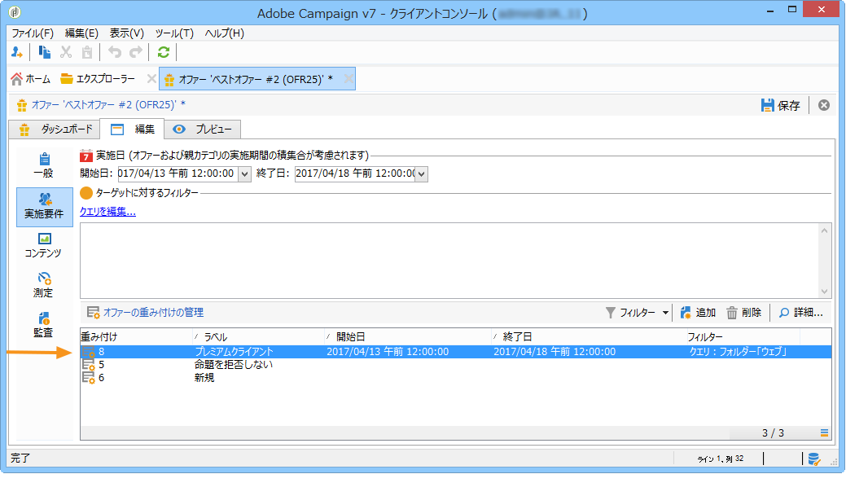868x496 pixels.
Task: Click the Adobe Campaign app icon in title bar
Action: [15, 12]
